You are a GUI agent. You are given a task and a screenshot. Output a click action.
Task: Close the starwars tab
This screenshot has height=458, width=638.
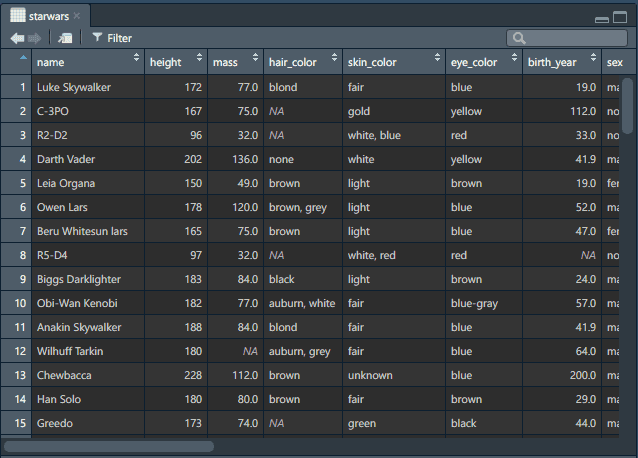(x=77, y=16)
